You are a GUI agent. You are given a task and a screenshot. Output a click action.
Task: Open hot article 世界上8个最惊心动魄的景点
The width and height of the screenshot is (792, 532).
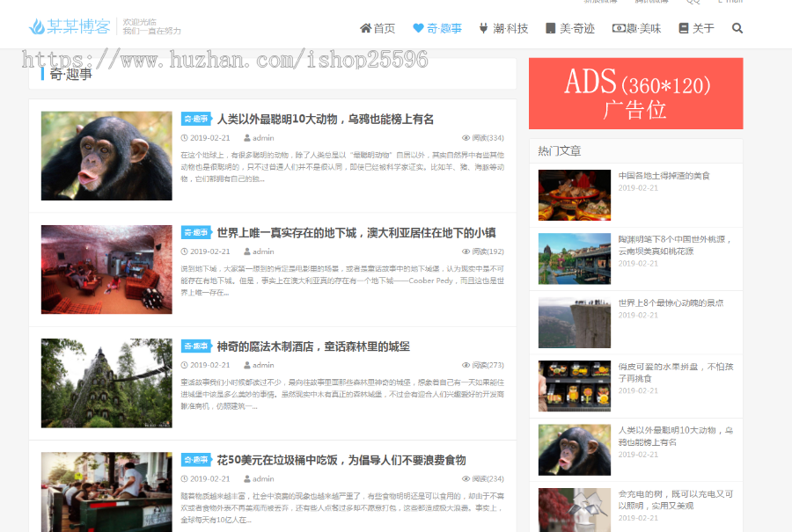(671, 302)
